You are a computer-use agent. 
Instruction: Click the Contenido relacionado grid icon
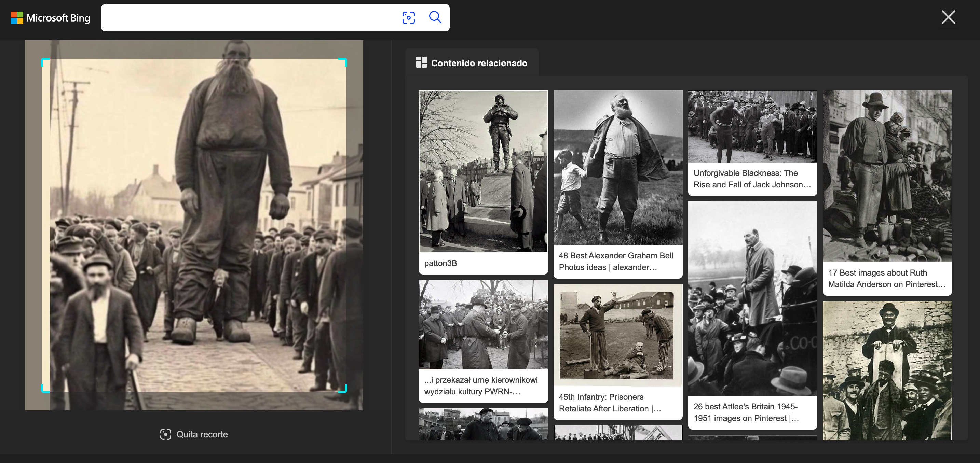click(421, 63)
